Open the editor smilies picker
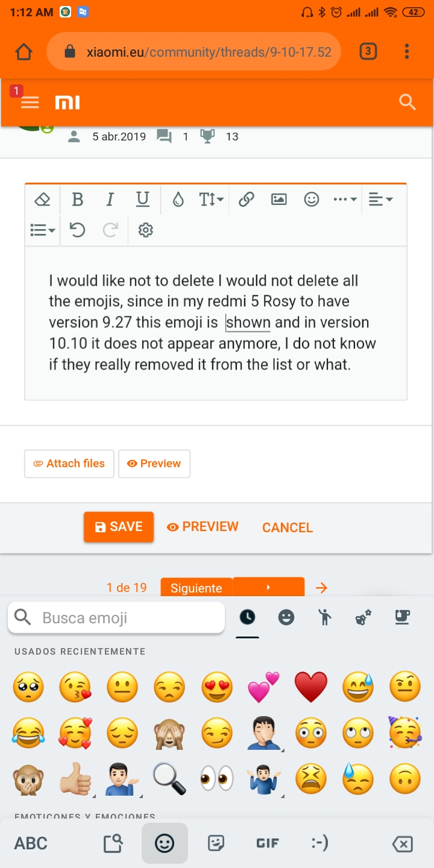This screenshot has height=868, width=434. 311,200
